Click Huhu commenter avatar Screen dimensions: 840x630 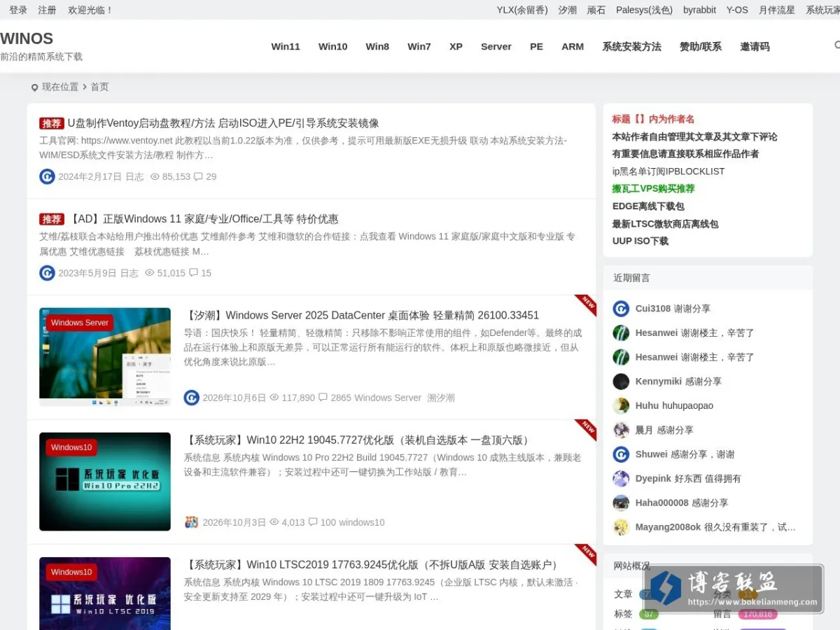tap(621, 405)
